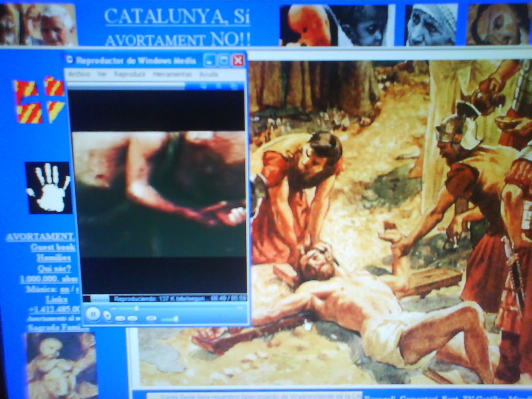Open the Guest book link
532x399 pixels.
pyautogui.click(x=53, y=247)
